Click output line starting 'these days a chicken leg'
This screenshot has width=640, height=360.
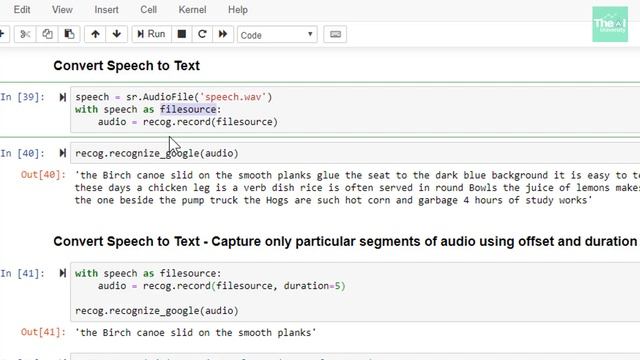(x=357, y=188)
